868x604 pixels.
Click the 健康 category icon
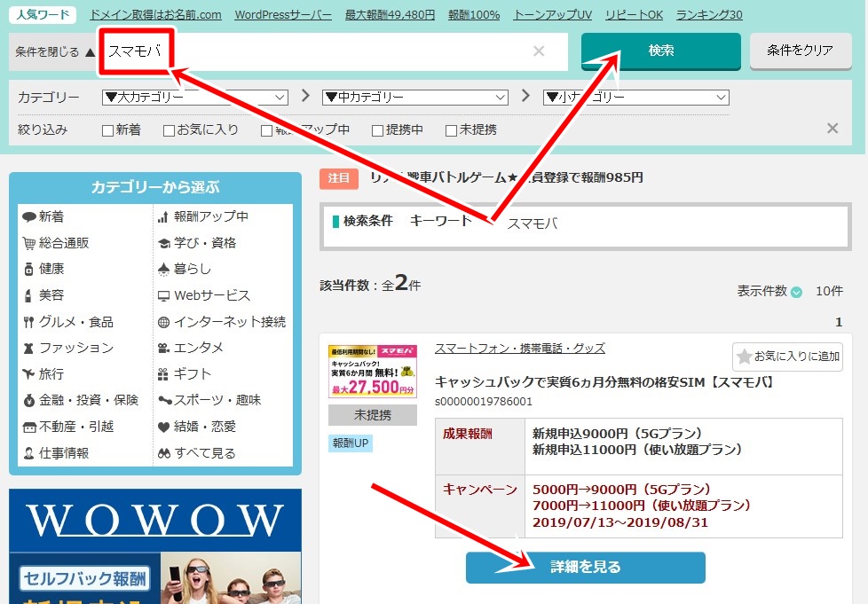pyautogui.click(x=28, y=270)
